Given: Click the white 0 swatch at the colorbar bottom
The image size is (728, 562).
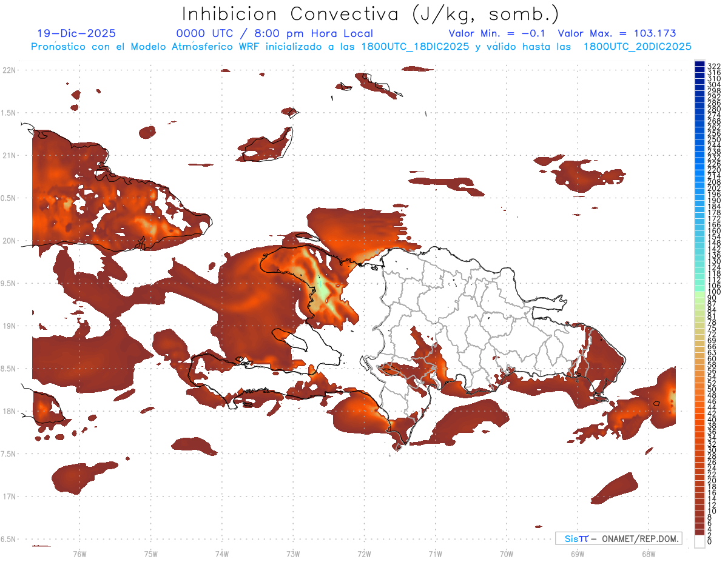Looking at the screenshot, I should tap(699, 542).
